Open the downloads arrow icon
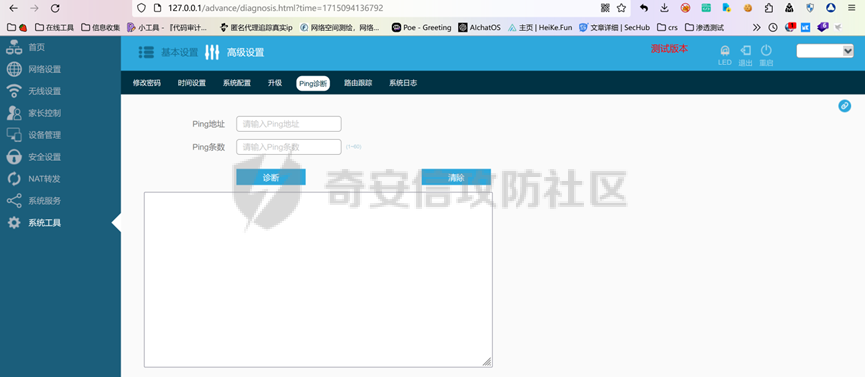This screenshot has width=865, height=377. click(664, 8)
